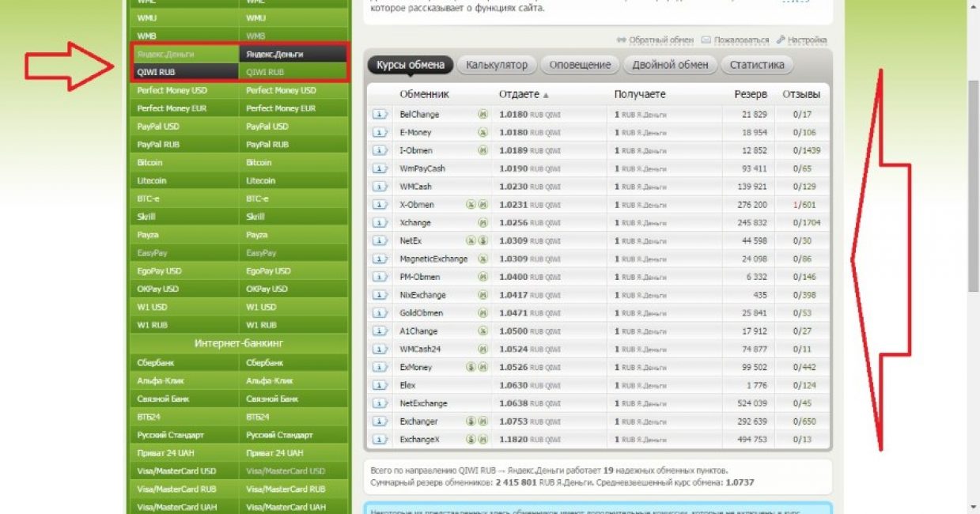This screenshot has height=514, width=980.
Task: Click the scrollbar down arrow
Action: 974,506
